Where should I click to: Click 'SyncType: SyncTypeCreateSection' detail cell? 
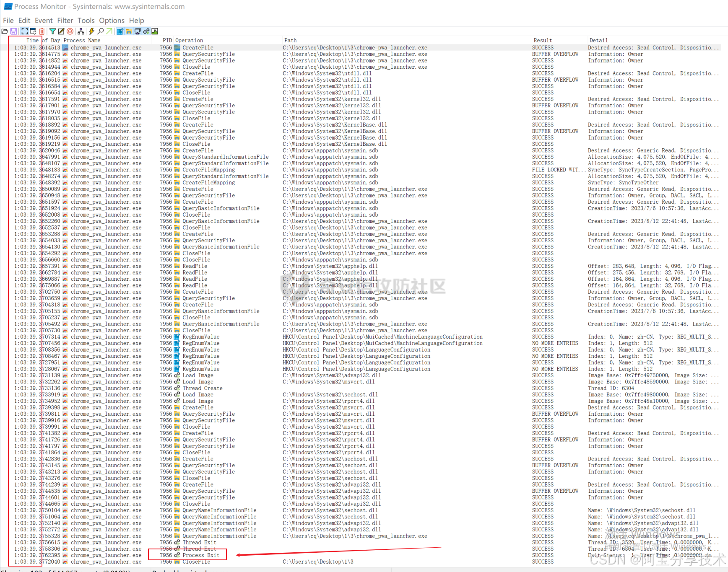(x=653, y=170)
